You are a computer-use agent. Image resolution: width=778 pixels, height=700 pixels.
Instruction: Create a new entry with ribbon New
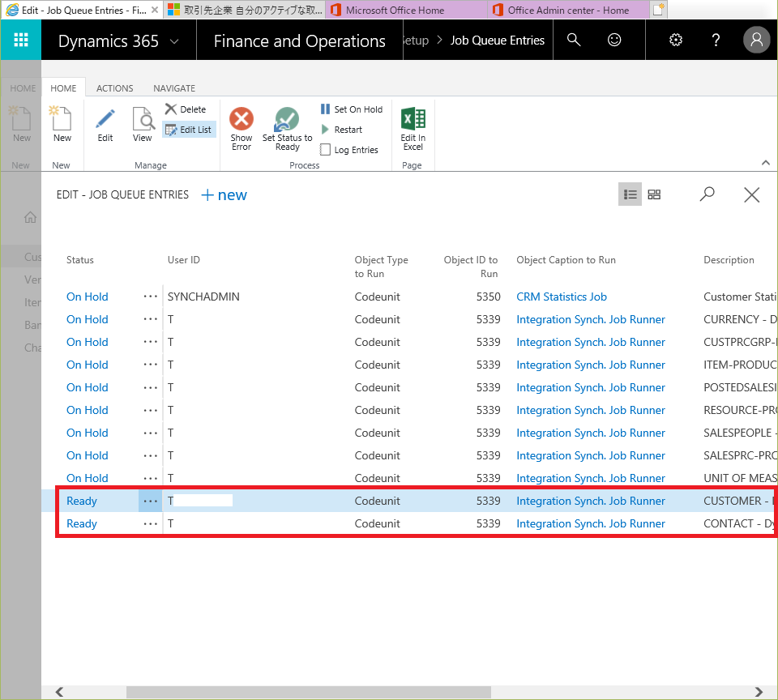[x=62, y=125]
